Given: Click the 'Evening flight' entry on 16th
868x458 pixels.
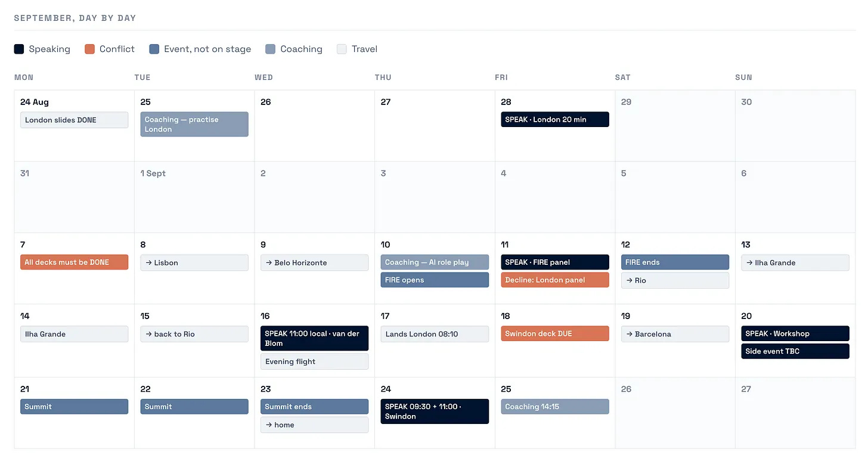Looking at the screenshot, I should coord(315,361).
